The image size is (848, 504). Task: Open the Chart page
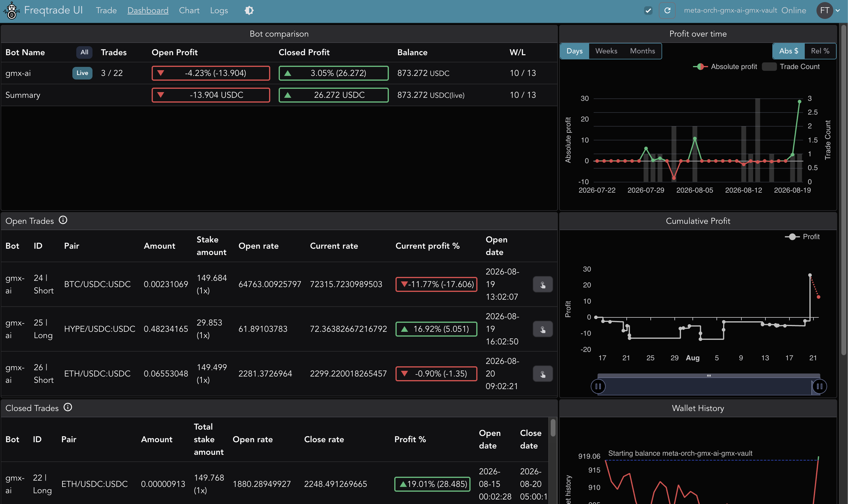pyautogui.click(x=189, y=10)
